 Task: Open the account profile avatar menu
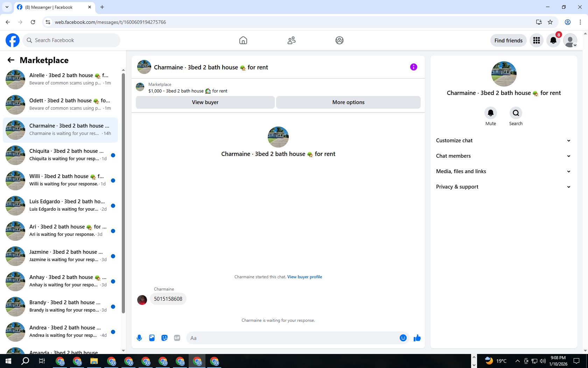click(570, 40)
